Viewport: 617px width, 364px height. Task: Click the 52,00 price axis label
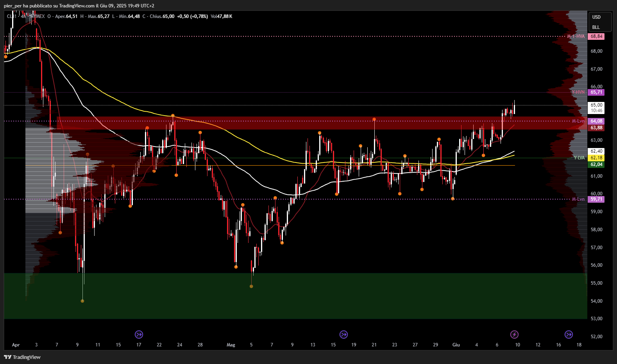click(x=596, y=337)
